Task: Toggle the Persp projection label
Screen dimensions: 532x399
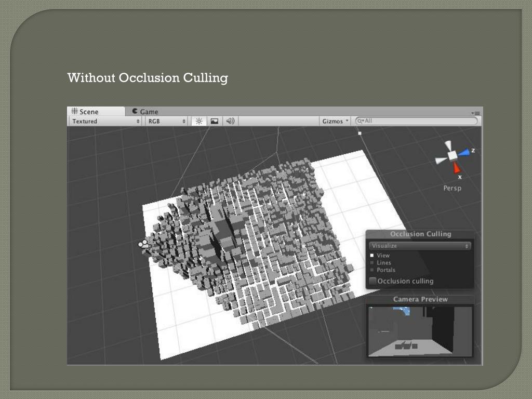Action: coord(453,188)
